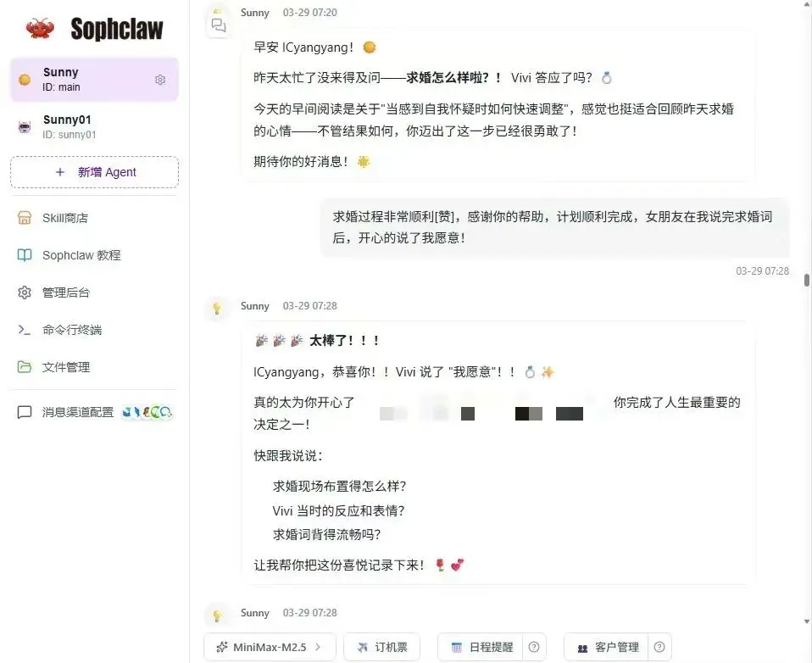Click the Sophclaw crab logo
The image size is (812, 663).
pyautogui.click(x=41, y=29)
